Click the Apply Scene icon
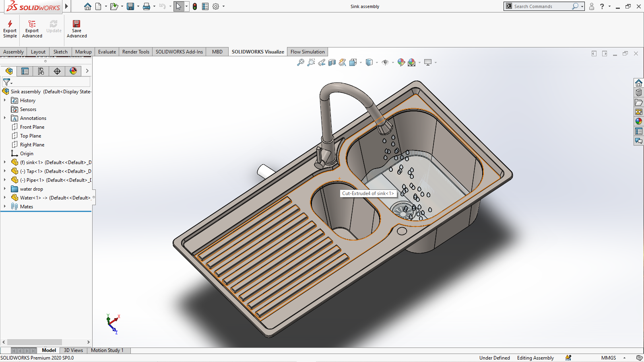 point(411,62)
